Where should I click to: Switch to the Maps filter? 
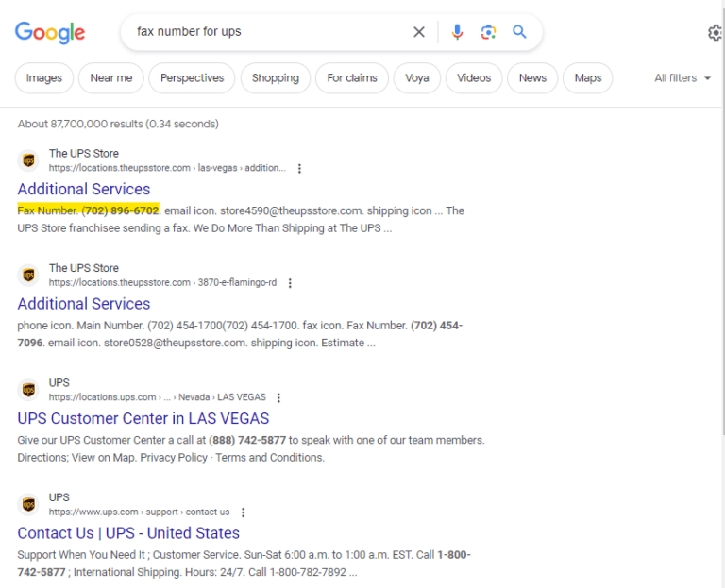(587, 78)
